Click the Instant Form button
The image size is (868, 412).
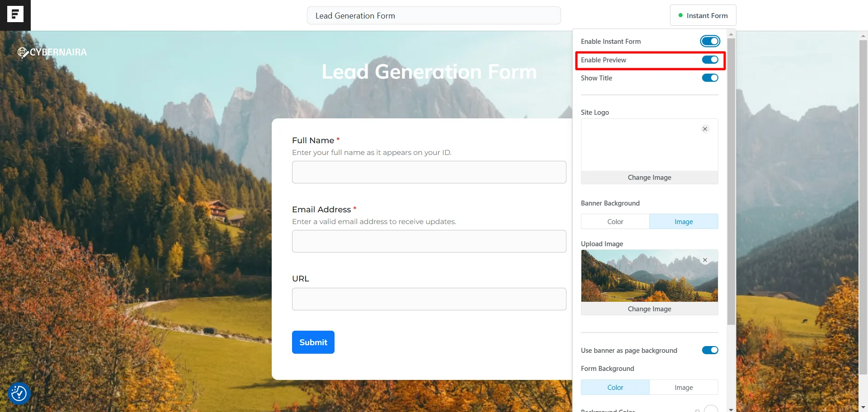click(703, 15)
